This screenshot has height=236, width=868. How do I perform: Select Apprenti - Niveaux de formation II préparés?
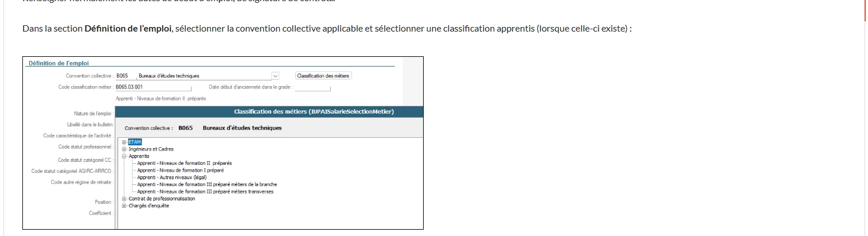[185, 163]
